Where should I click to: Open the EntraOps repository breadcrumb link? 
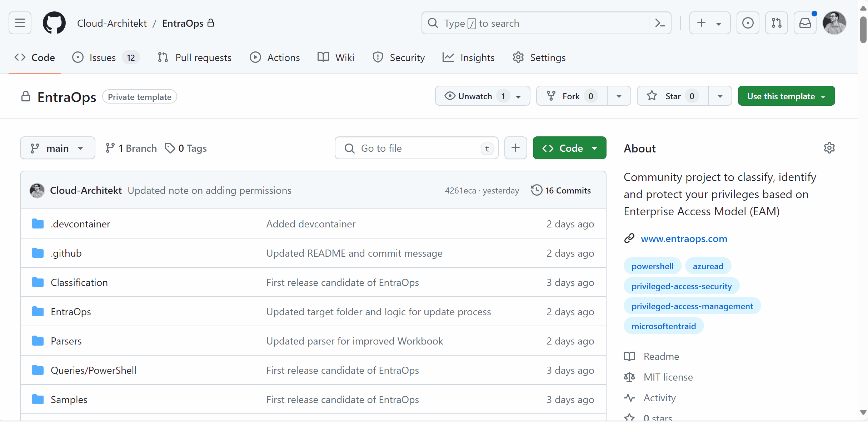[x=183, y=23]
